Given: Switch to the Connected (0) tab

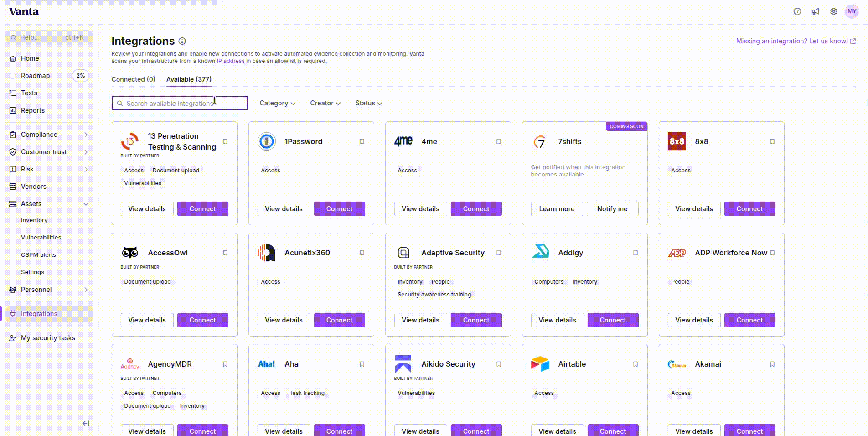Looking at the screenshot, I should [x=133, y=79].
